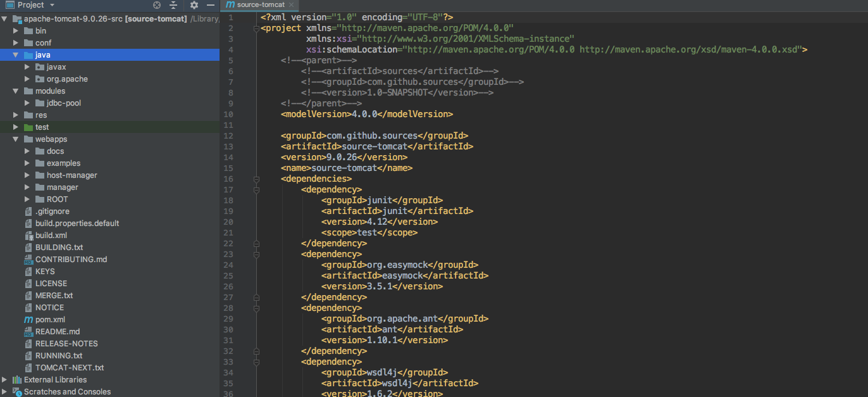Collapse the webapps folder

click(x=16, y=139)
